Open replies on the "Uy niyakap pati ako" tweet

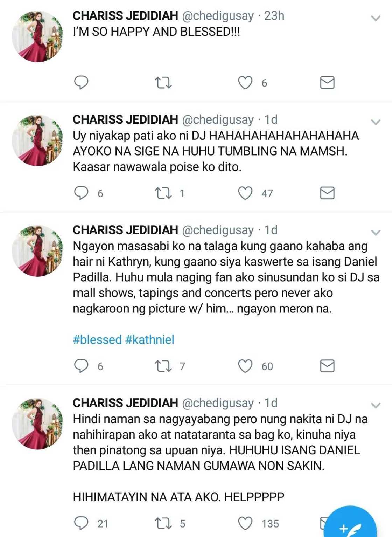point(81,193)
